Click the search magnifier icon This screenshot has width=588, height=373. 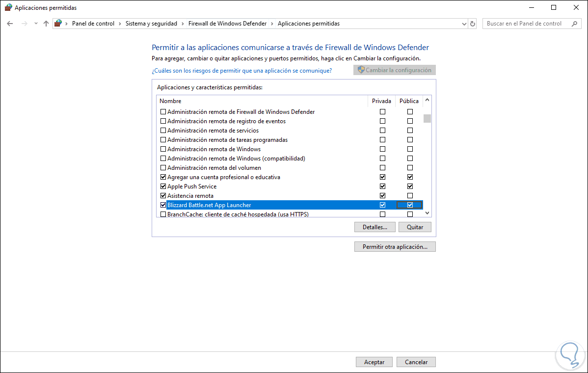[x=573, y=23]
